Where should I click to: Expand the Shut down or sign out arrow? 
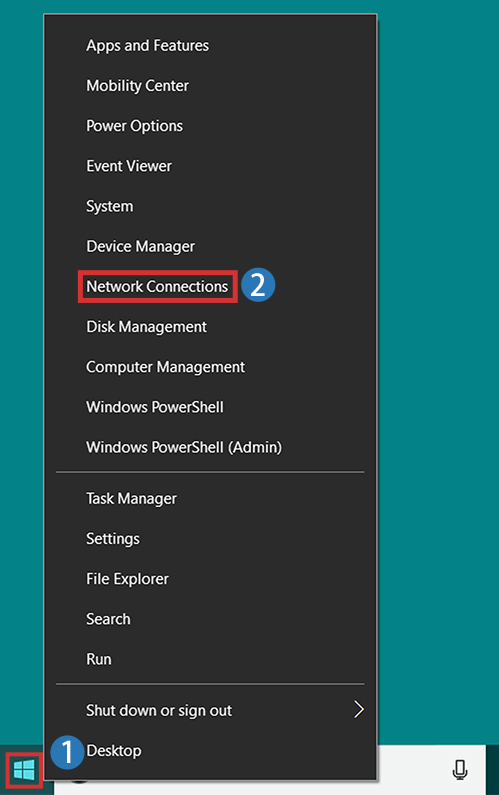tap(359, 709)
